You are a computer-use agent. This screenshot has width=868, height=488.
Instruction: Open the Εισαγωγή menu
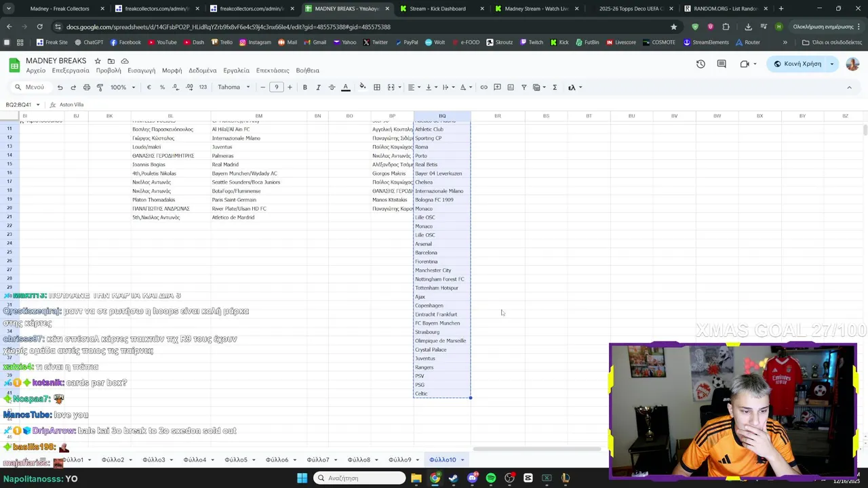[x=142, y=70]
